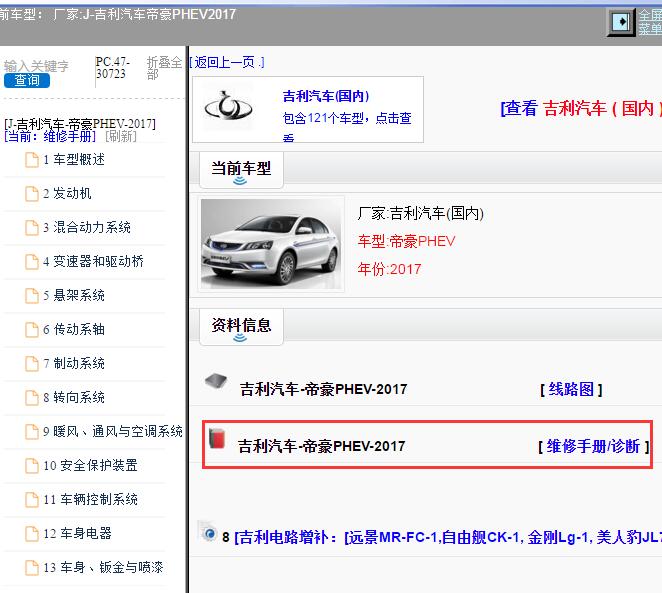Click the 刷新 refresh link
The width and height of the screenshot is (662, 593).
pyautogui.click(x=121, y=136)
